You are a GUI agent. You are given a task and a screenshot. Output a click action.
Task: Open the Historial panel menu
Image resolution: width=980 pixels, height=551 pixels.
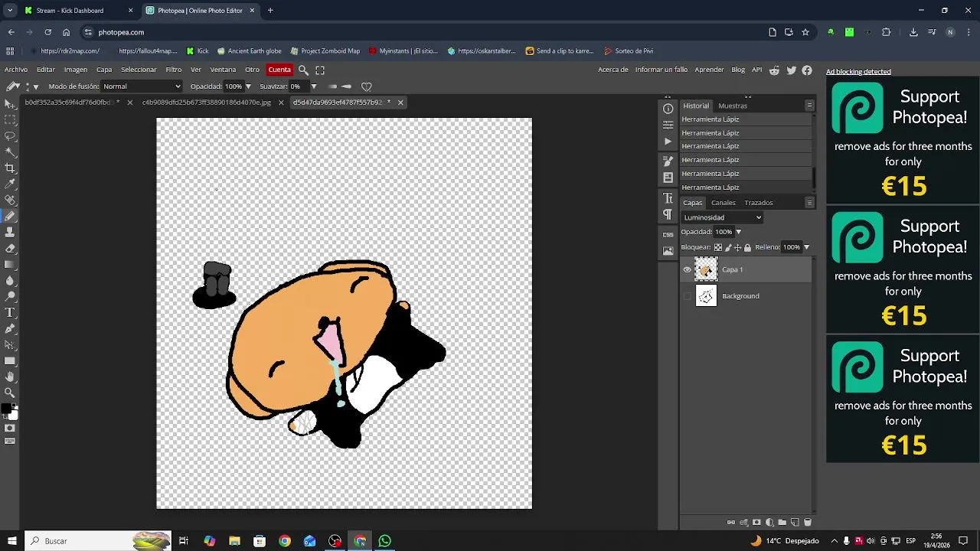(809, 106)
